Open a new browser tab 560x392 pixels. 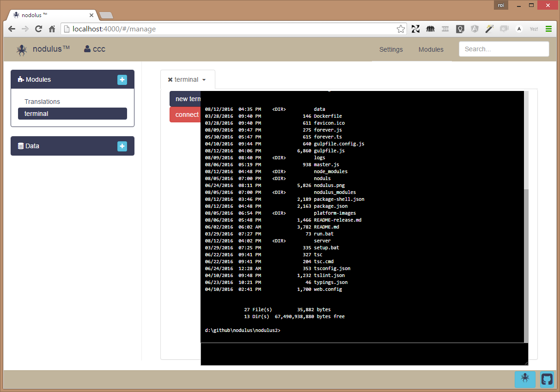106,15
